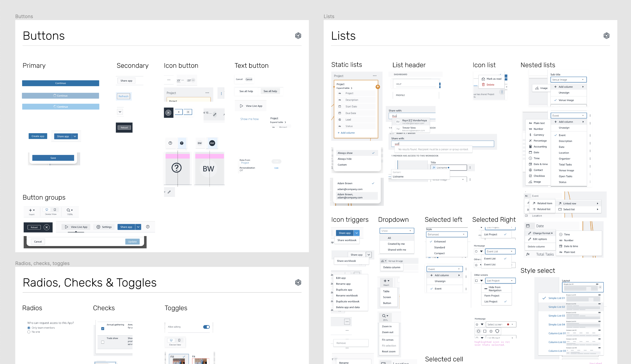Expand table arrow in static Project list
Image resolution: width=631 pixels, height=364 pixels.
352,88
